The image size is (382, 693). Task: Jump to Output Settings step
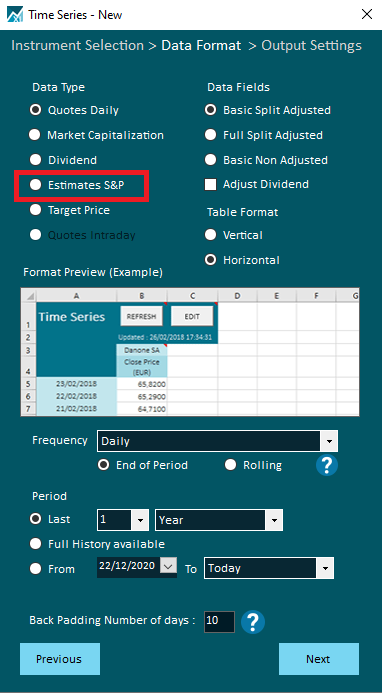312,46
